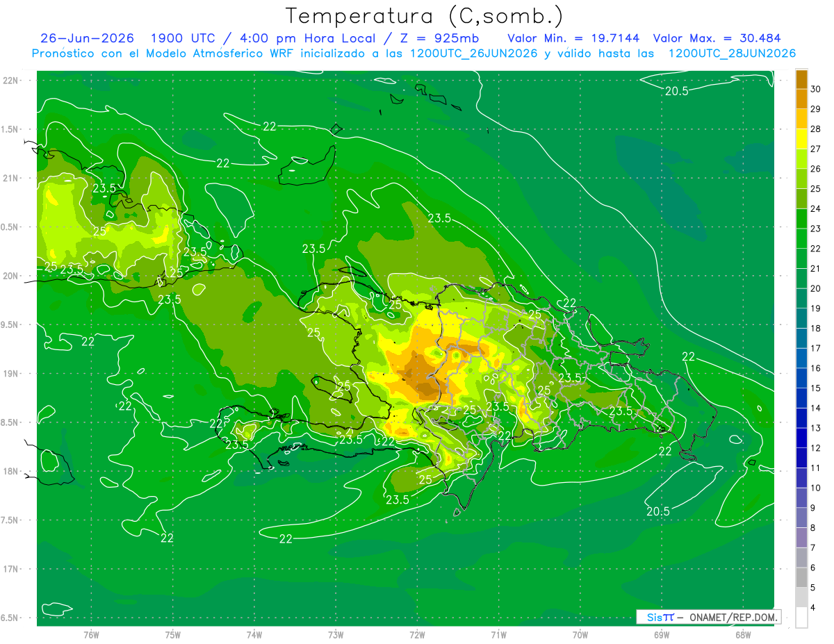Click the colorbar label 19
The height and width of the screenshot is (644, 834).
point(816,308)
